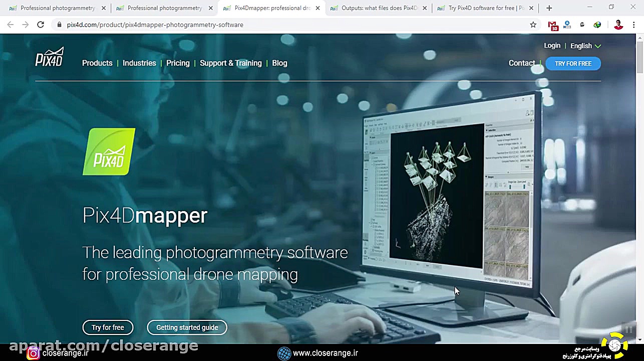Open Support & Training menu
The image size is (644, 361).
click(231, 63)
